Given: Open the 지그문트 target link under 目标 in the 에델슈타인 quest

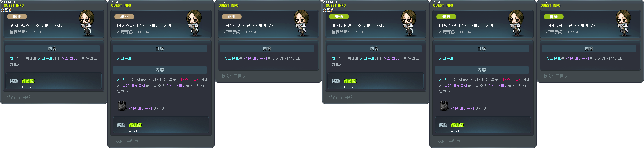Looking at the screenshot, I should 446,58.
